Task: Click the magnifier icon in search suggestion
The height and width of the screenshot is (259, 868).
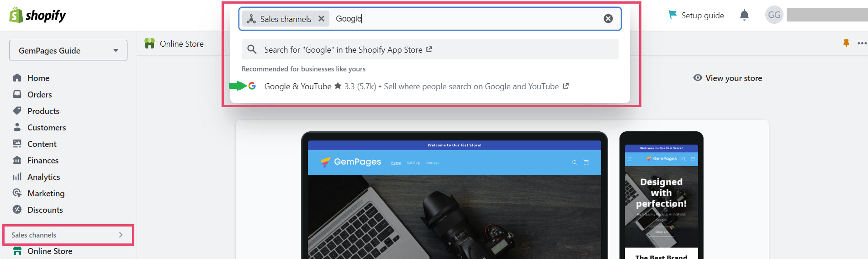Action: [252, 49]
